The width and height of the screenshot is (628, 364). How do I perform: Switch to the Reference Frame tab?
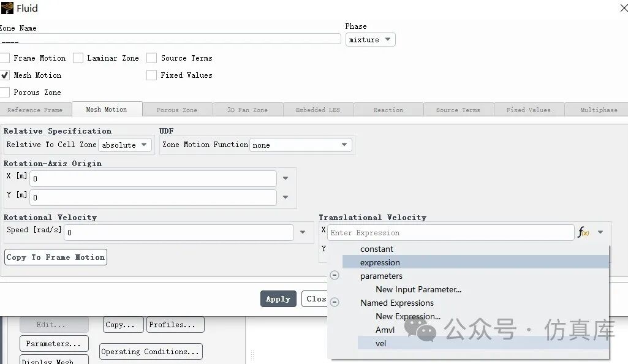coord(36,110)
